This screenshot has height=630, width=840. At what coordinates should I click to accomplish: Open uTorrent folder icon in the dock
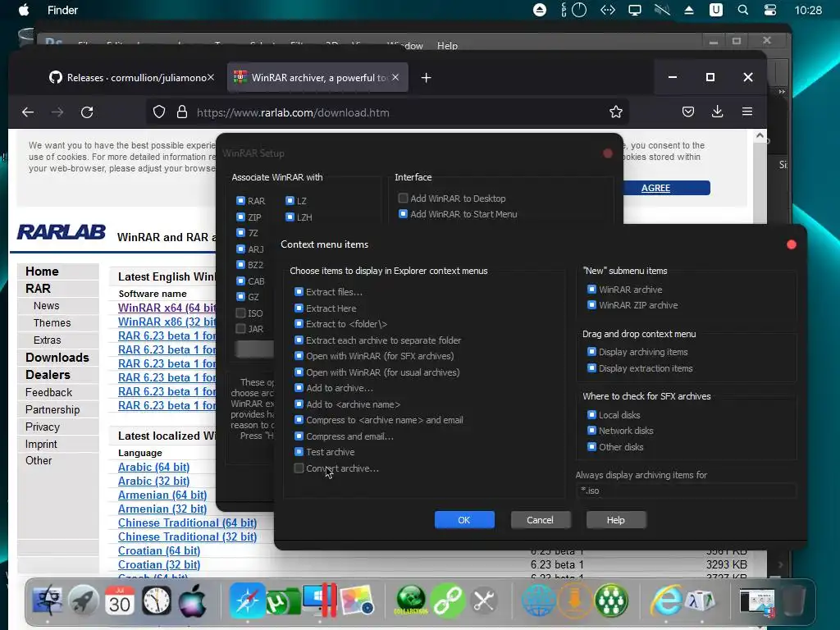click(x=284, y=601)
